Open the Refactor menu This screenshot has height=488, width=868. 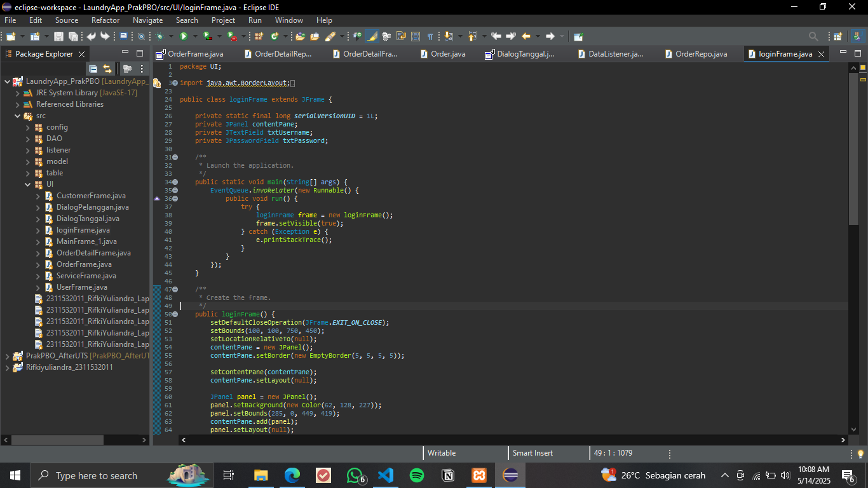(105, 20)
